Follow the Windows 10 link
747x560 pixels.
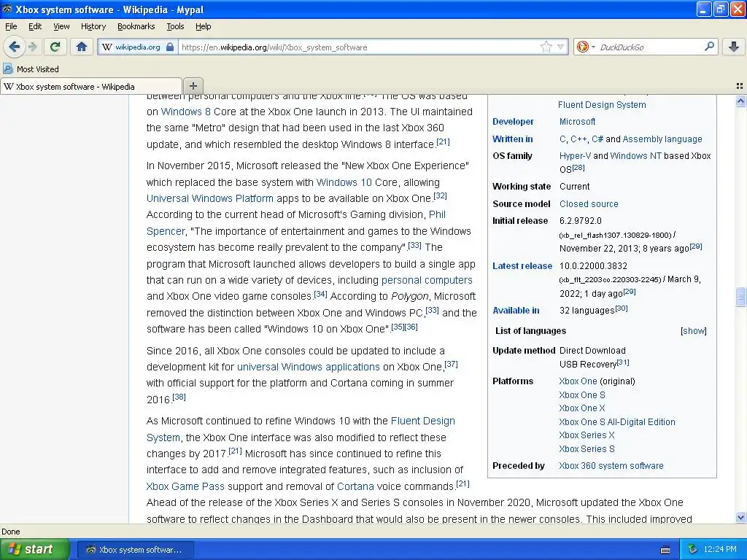pyautogui.click(x=344, y=182)
